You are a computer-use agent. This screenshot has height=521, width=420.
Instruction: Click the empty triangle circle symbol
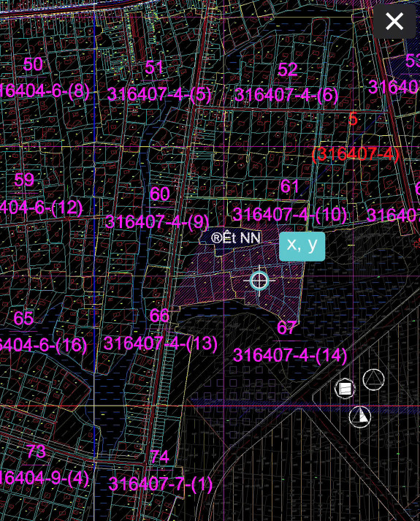[x=373, y=379]
